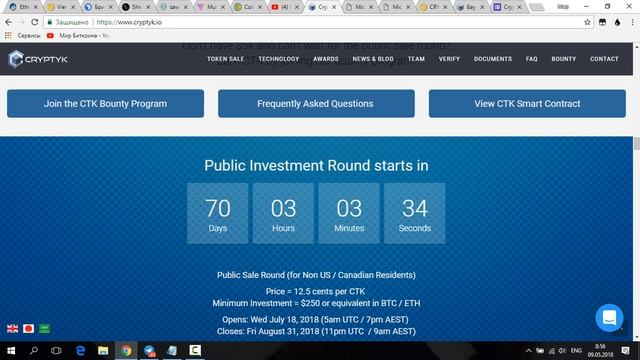Click the address bar URL field

318,22
